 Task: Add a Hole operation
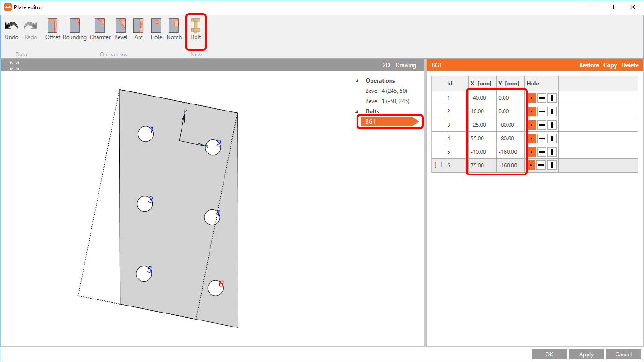click(x=156, y=29)
